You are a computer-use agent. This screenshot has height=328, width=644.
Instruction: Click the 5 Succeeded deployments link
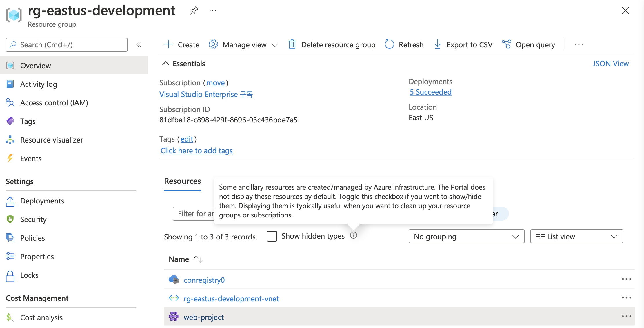430,92
